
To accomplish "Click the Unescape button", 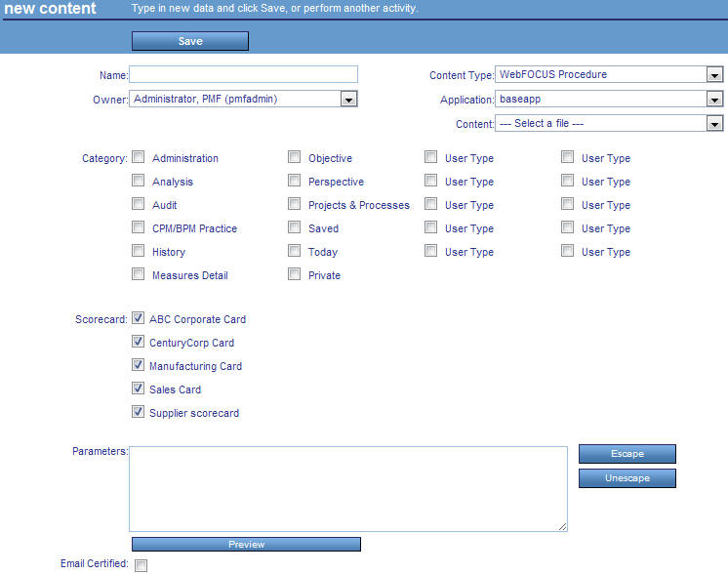I will point(627,478).
